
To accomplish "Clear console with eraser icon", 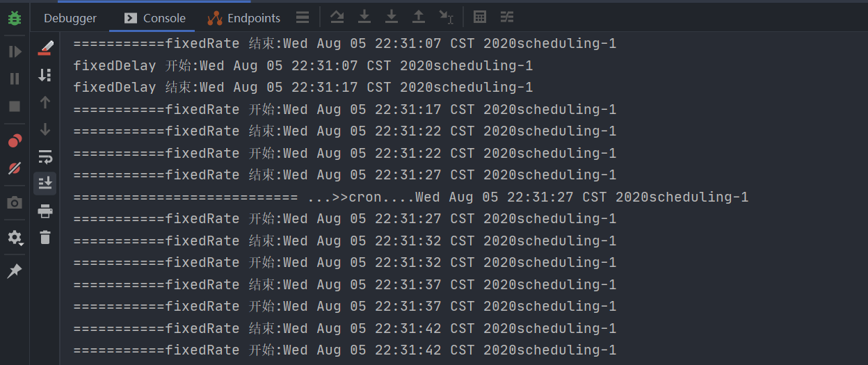I will (45, 48).
